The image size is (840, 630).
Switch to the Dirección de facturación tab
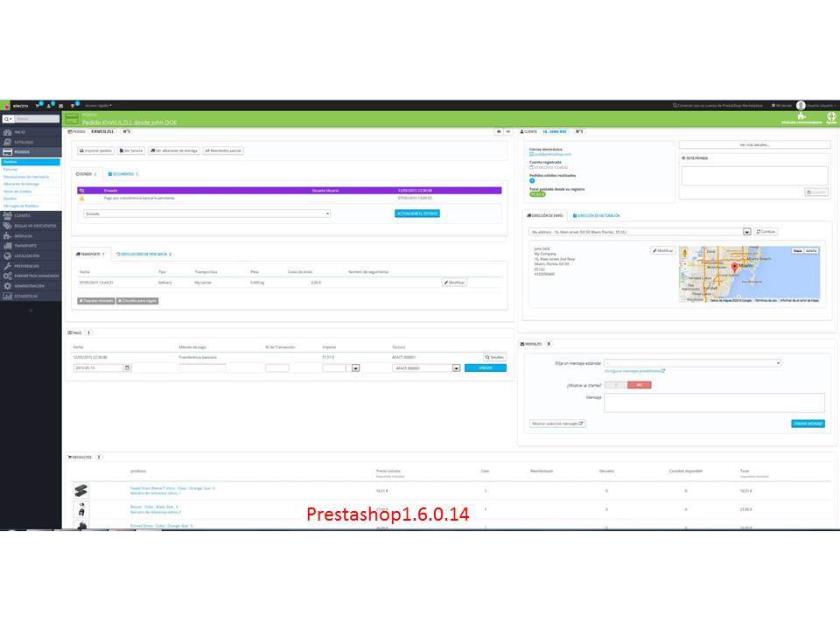pos(596,215)
